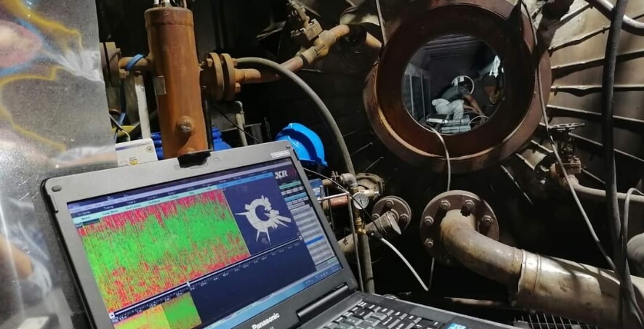
Task: Select the first tab in the cyan toolbar row
Action: pos(84,212)
